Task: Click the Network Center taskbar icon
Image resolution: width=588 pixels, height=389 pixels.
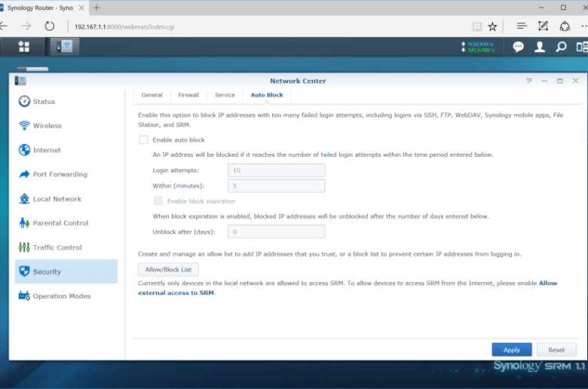Action: point(65,47)
